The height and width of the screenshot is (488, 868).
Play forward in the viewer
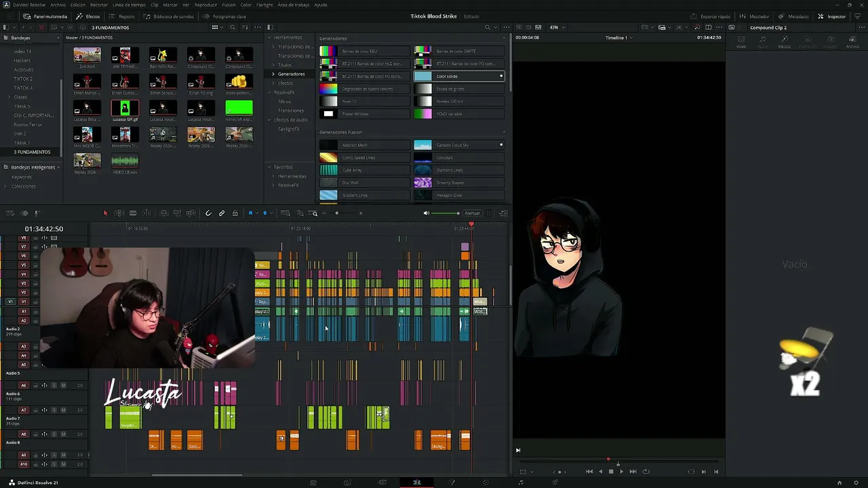[621, 472]
